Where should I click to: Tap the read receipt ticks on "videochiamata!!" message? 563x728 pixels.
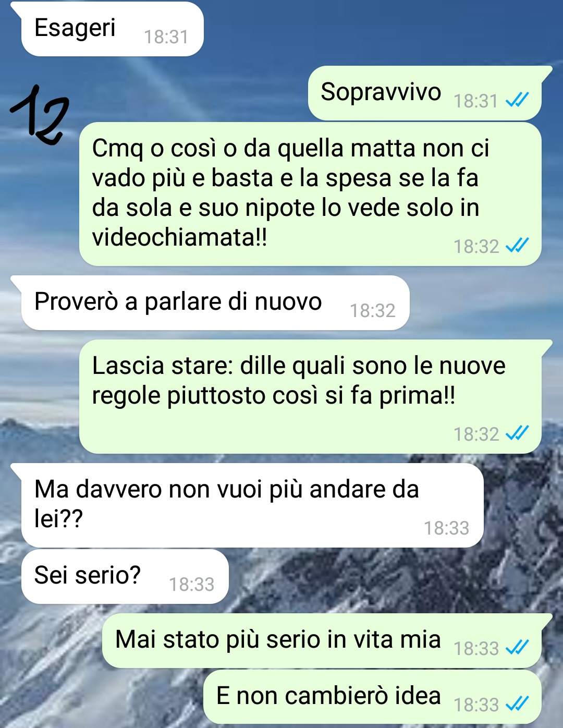click(x=517, y=245)
